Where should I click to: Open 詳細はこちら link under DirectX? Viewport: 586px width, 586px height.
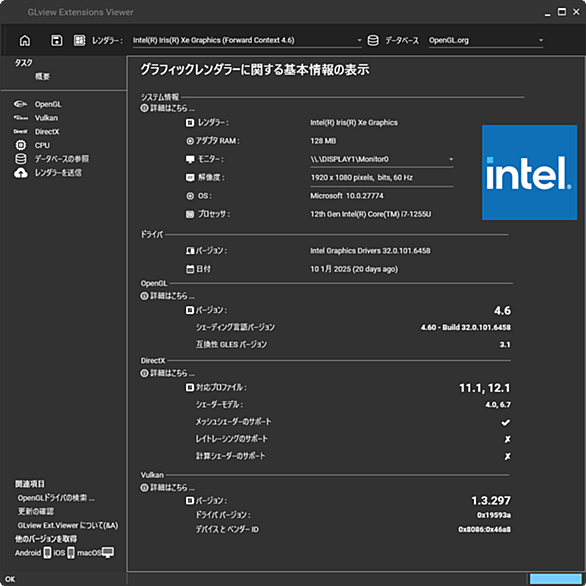coord(168,373)
